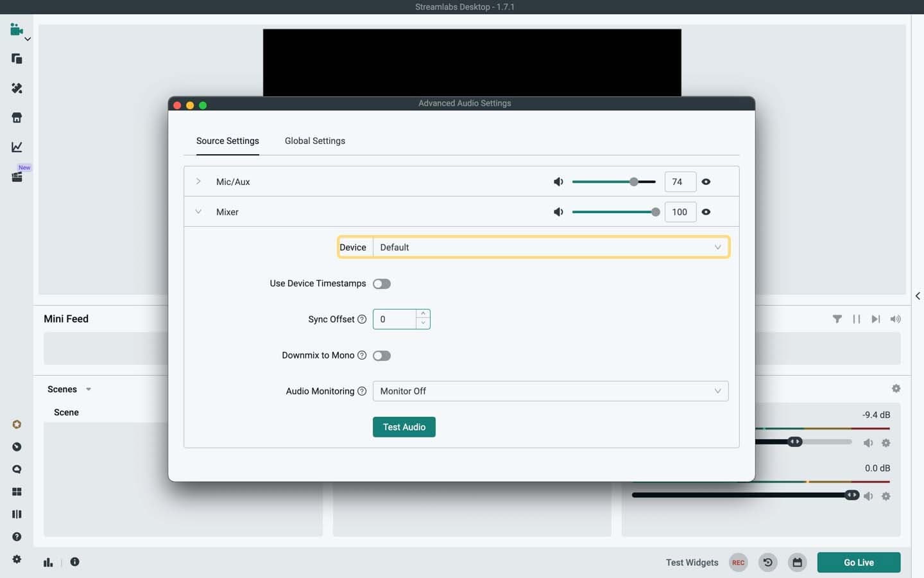Open the Themes section in the sidebar

pos(17,88)
